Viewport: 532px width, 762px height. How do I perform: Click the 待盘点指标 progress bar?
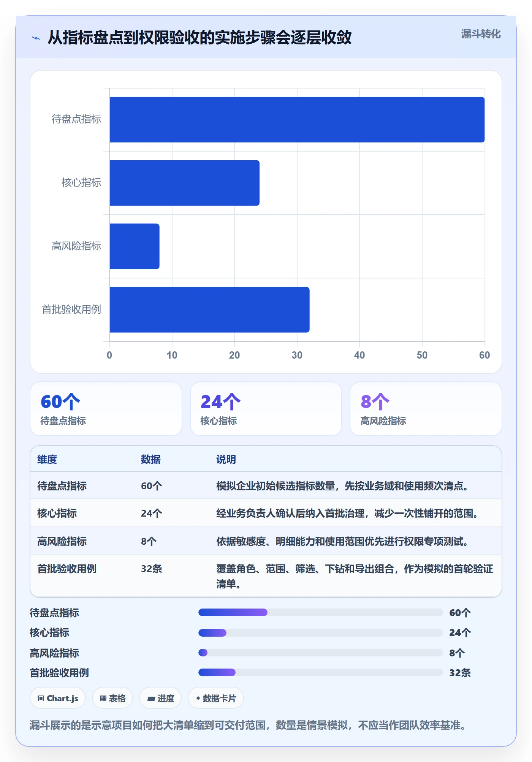pos(321,612)
